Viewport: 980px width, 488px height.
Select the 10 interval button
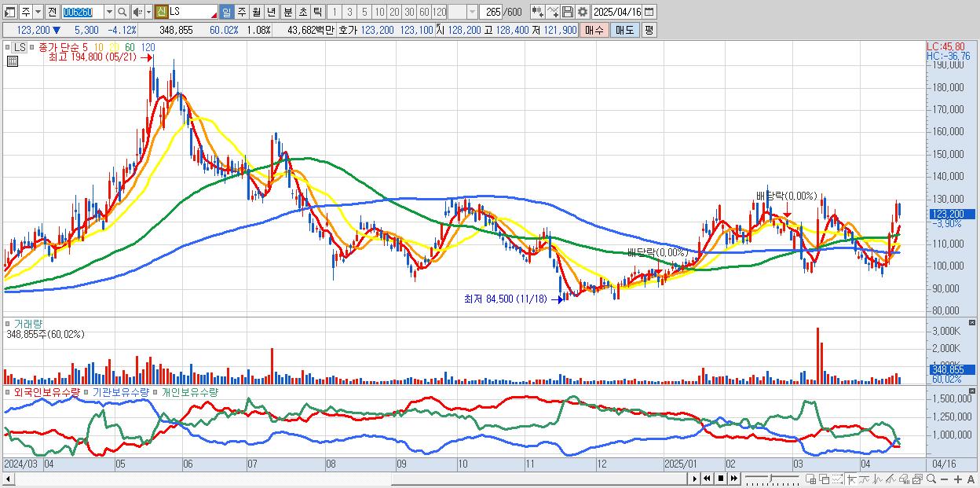pyautogui.click(x=379, y=12)
